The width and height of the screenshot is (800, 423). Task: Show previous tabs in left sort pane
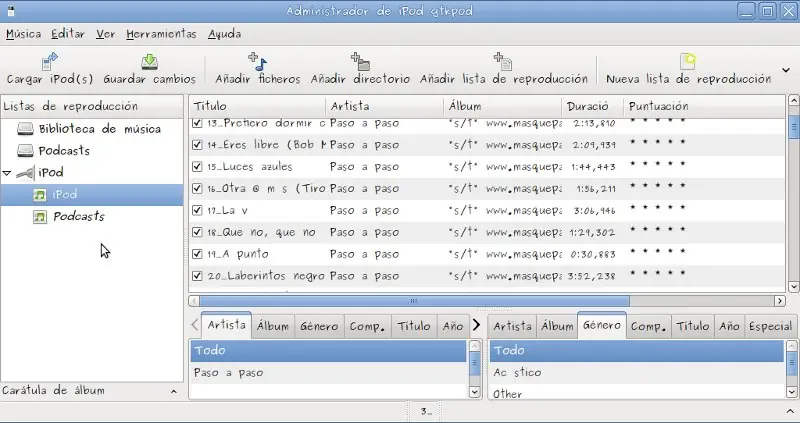coord(195,325)
